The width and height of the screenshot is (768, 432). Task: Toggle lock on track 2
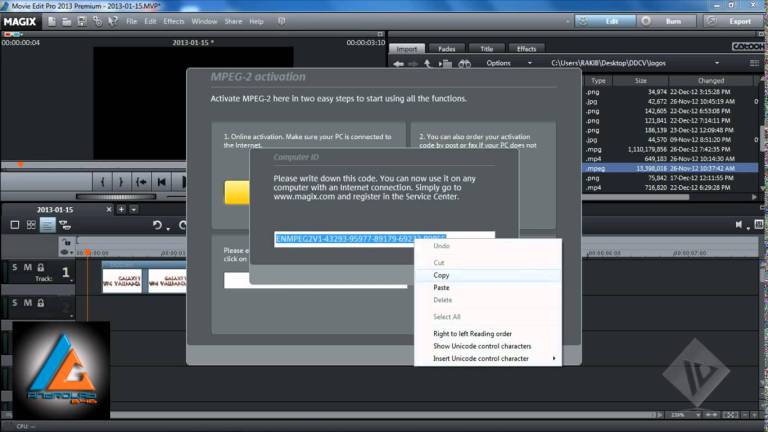click(41, 303)
